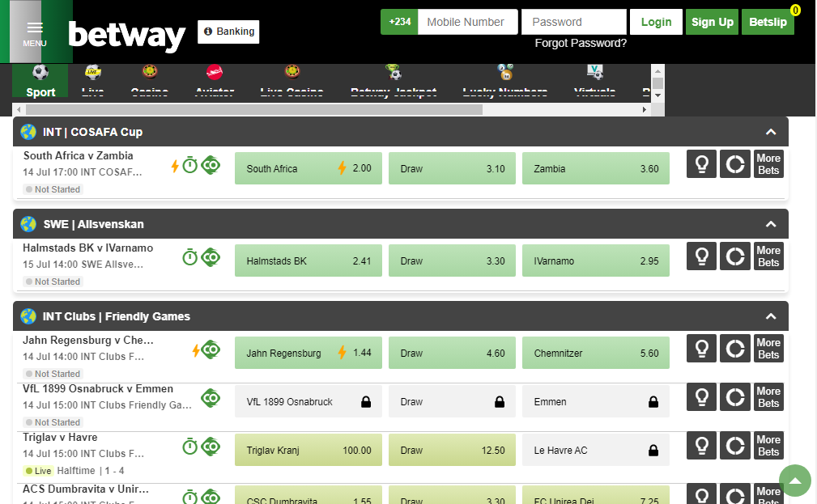Open More Bets for Osnabruck v Emmen
This screenshot has height=504, width=817.
768,396
